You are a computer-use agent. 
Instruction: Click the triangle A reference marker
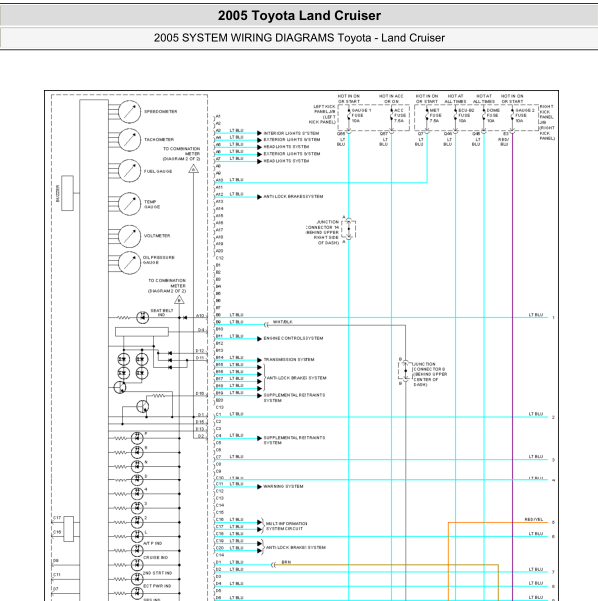(194, 169)
